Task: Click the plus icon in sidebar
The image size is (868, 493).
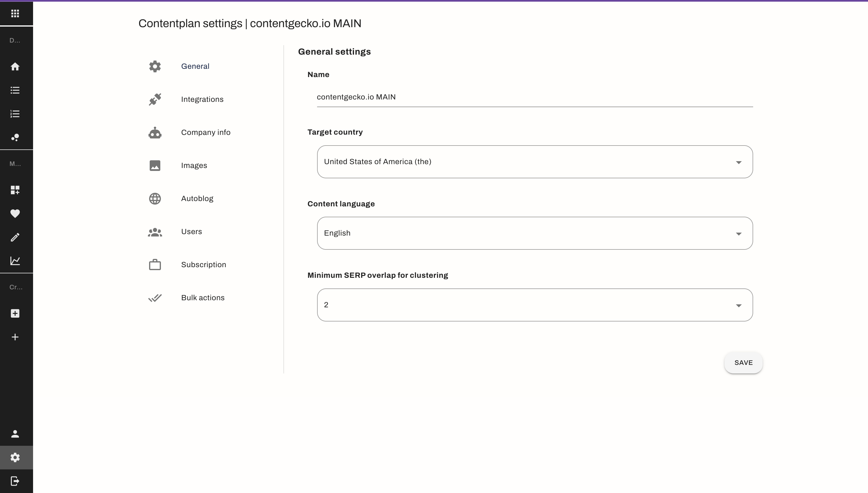Action: (15, 337)
